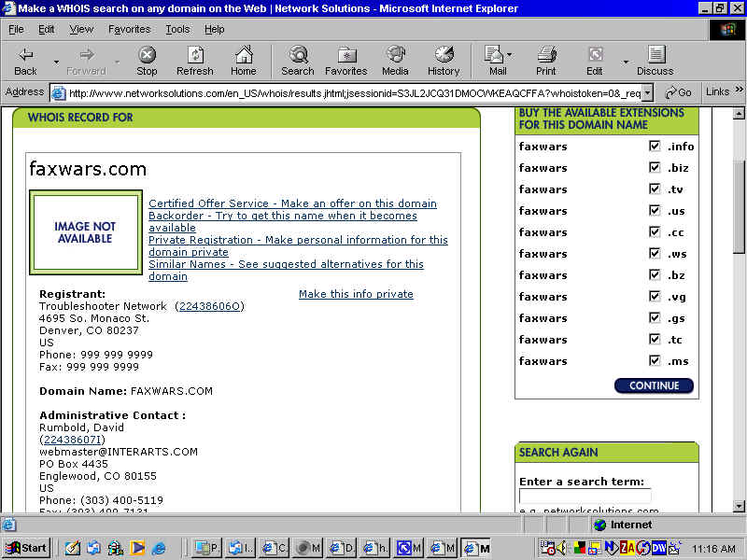Screen dimensions: 747x560
Task: Click the Go button next to address bar
Action: tap(679, 92)
